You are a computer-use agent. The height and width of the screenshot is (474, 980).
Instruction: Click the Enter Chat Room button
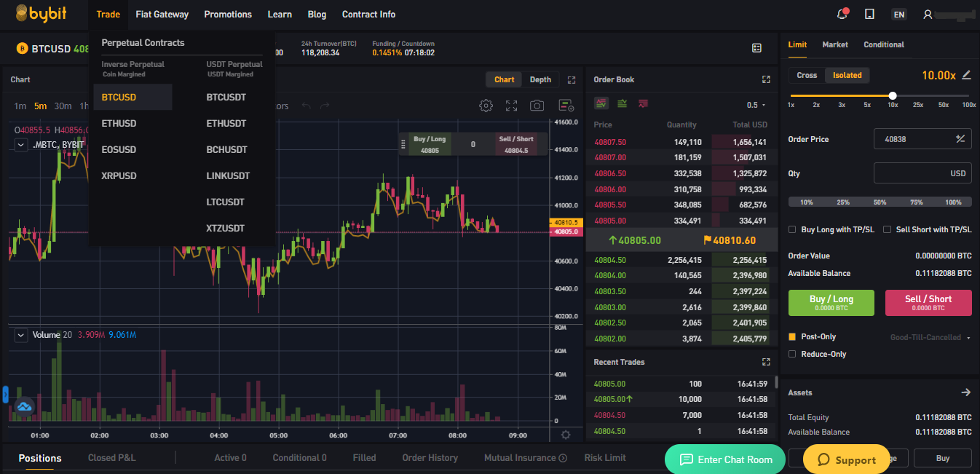tap(726, 459)
